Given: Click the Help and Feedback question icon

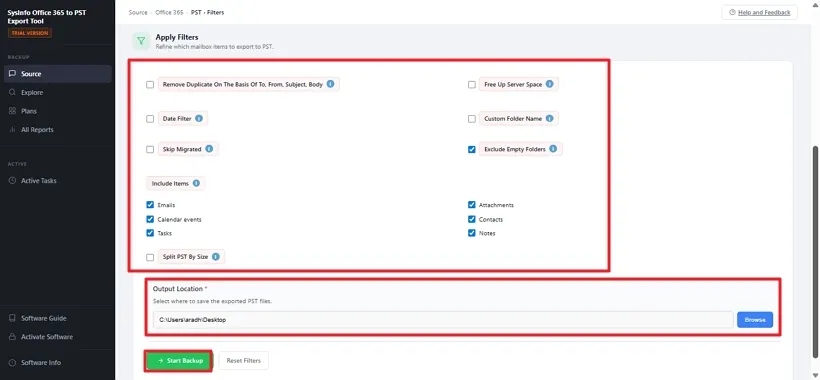Looking at the screenshot, I should (732, 13).
